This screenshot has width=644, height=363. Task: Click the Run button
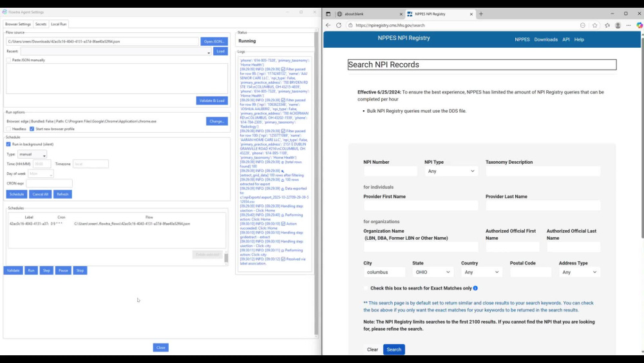(x=31, y=271)
